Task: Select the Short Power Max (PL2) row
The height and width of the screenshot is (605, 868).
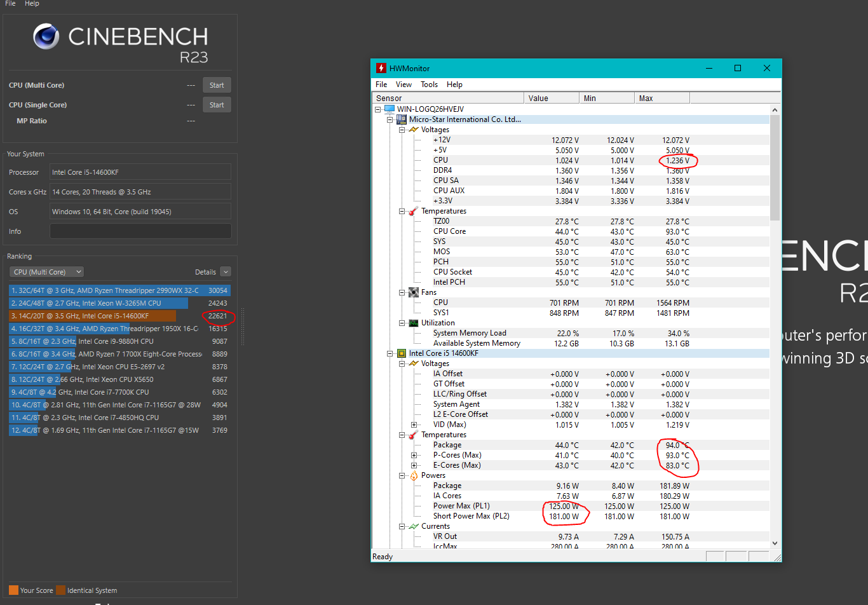Action: click(571, 516)
